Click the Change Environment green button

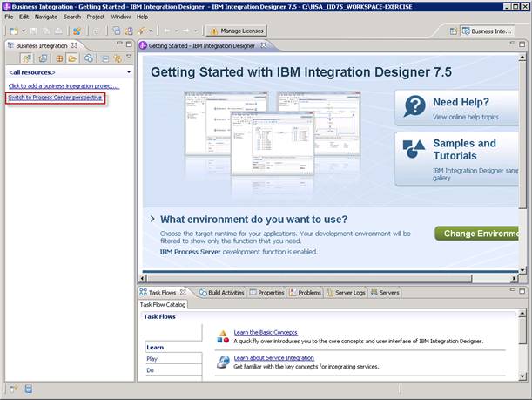click(x=481, y=234)
